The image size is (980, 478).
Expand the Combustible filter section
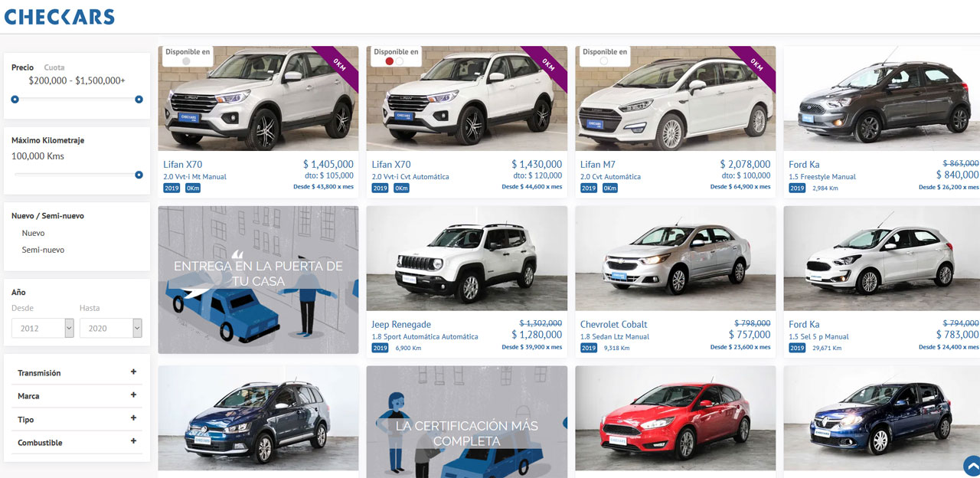click(77, 442)
